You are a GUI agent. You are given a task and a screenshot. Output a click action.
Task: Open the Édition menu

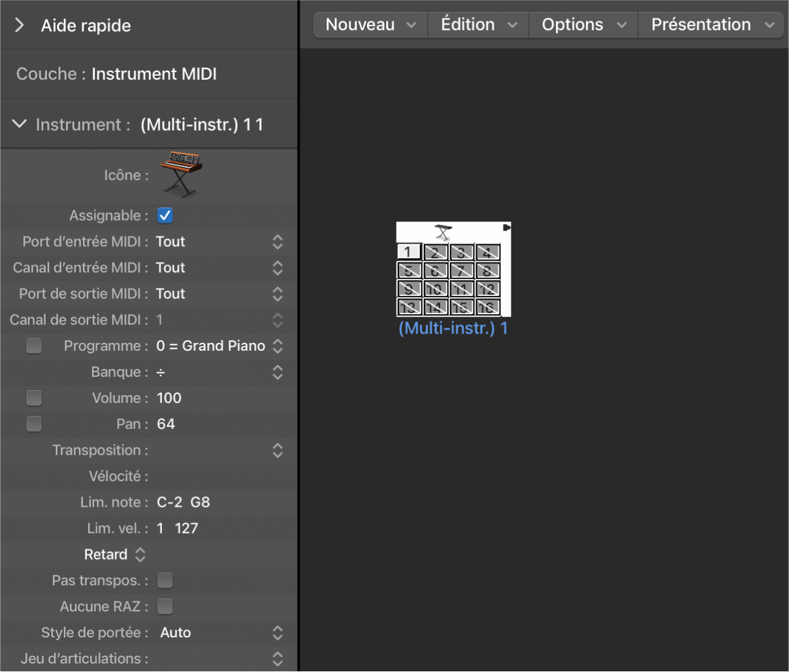coord(479,25)
